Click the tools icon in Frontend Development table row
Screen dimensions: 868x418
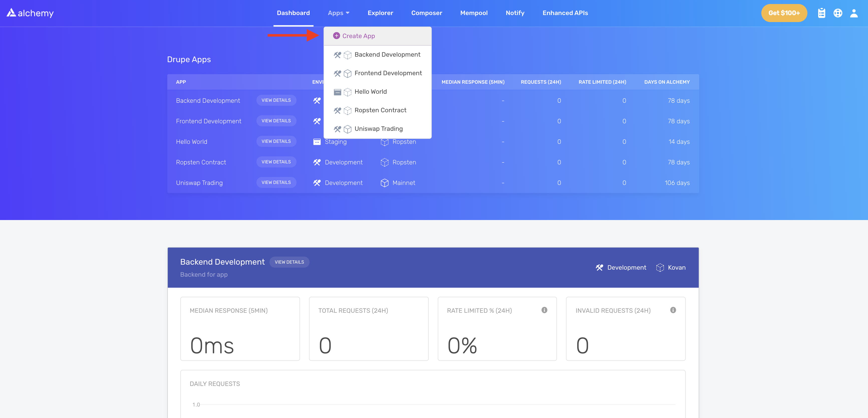point(317,121)
